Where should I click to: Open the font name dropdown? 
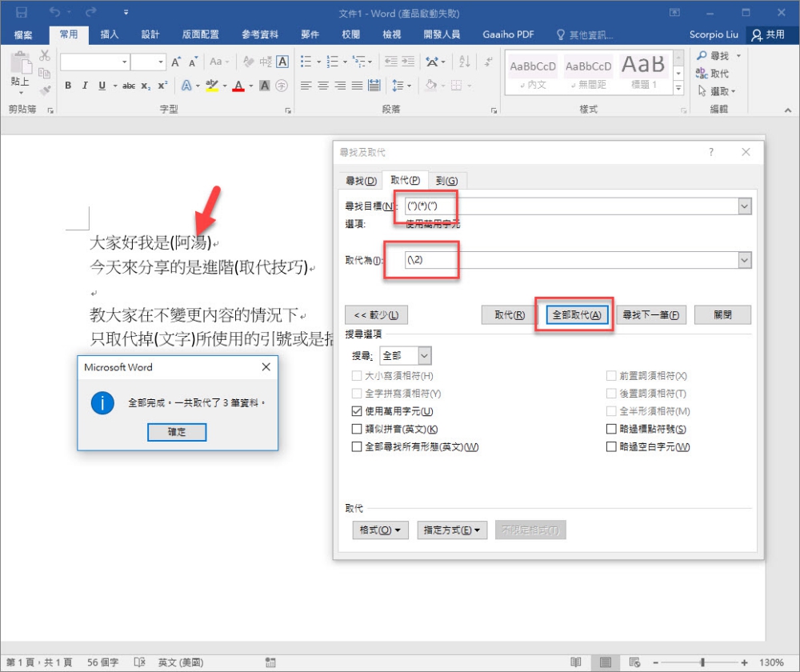click(124, 62)
